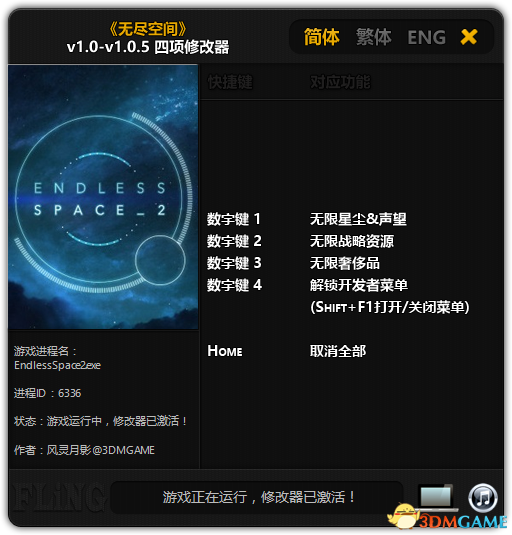Toggle 无限星尘&声望 cheat option
This screenshot has height=535, width=512.
tap(358, 219)
